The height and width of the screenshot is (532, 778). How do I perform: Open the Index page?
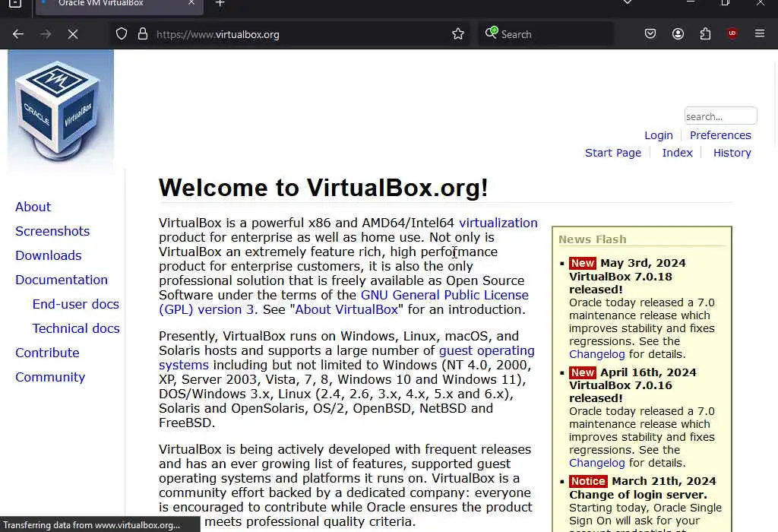click(677, 153)
